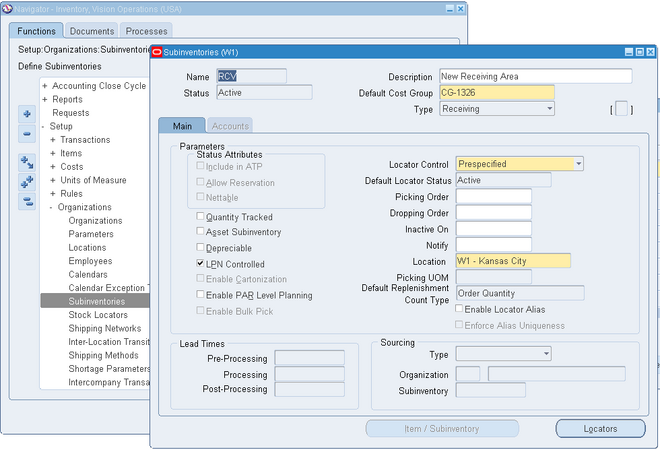Click the Default Locator Status field
The height and width of the screenshot is (450, 660).
pos(503,180)
